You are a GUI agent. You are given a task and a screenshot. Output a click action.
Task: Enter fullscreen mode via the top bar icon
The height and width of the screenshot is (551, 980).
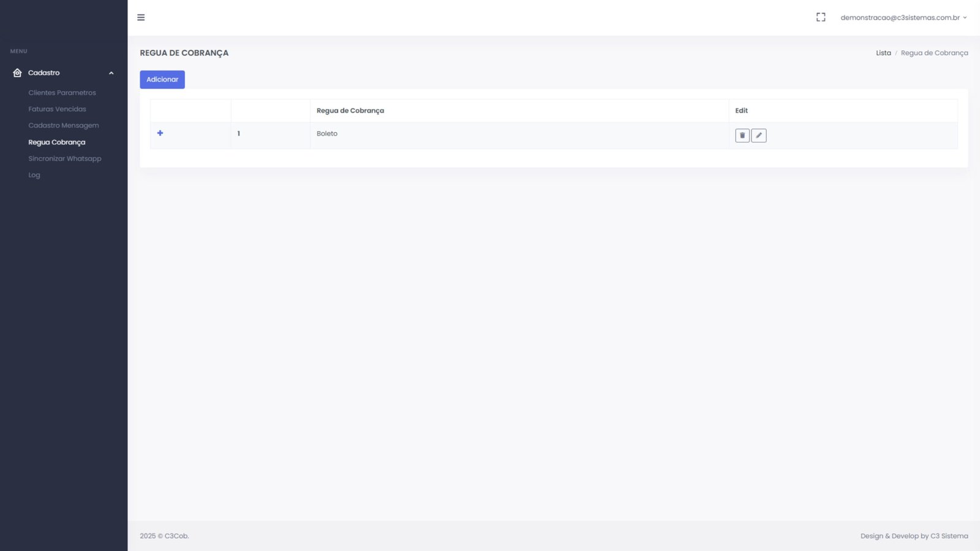(821, 18)
